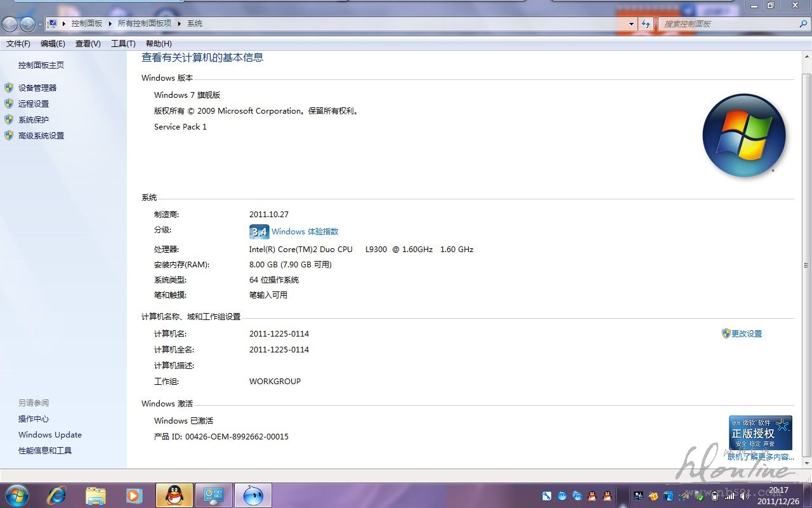Screen dimensions: 812x508
Task: Open Windows Explorer folder on taskbar
Action: 95,495
